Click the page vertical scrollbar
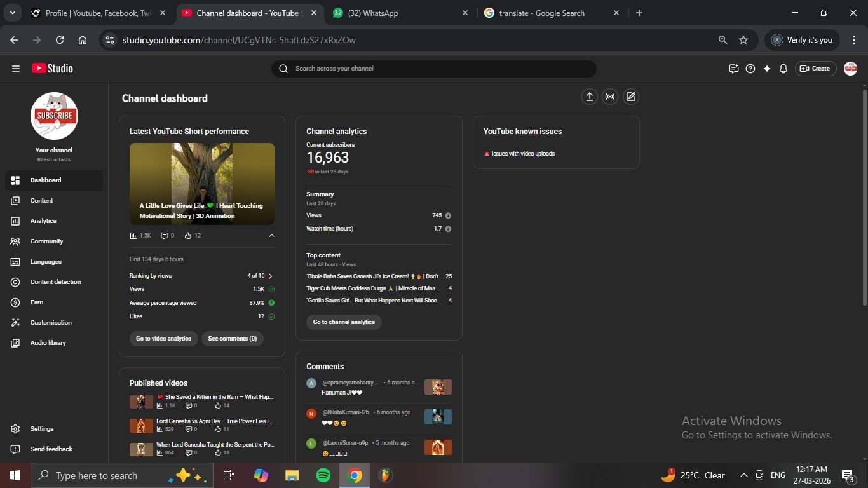Viewport: 868px width, 488px height. [x=864, y=191]
